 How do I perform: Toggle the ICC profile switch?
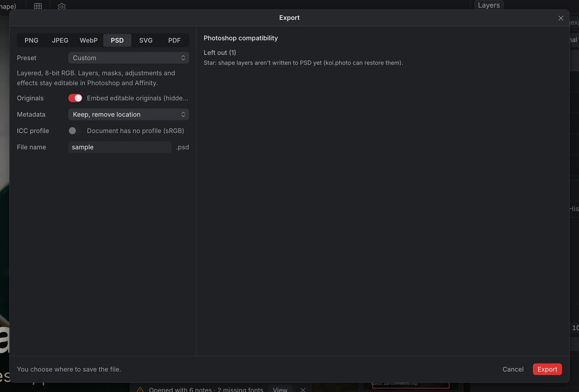(75, 130)
